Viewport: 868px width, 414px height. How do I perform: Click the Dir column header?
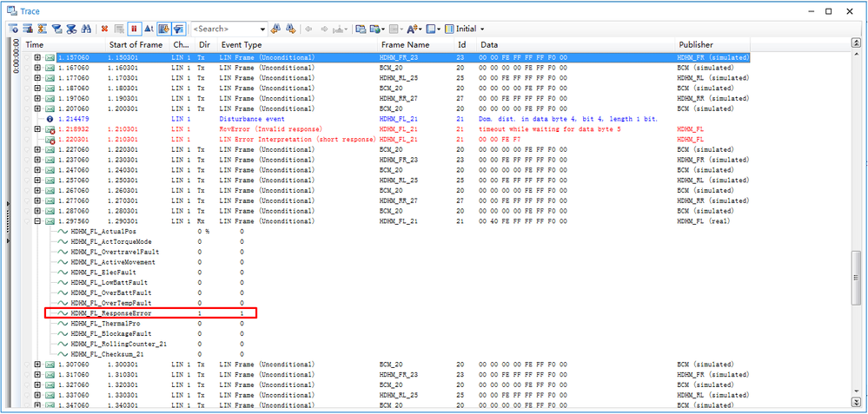(x=205, y=45)
